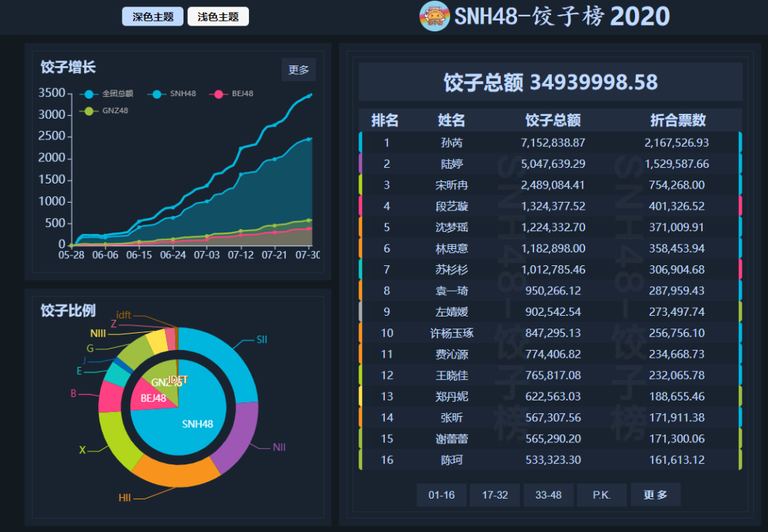Show ranks 33-48 page
This screenshot has height=532, width=768.
[548, 495]
